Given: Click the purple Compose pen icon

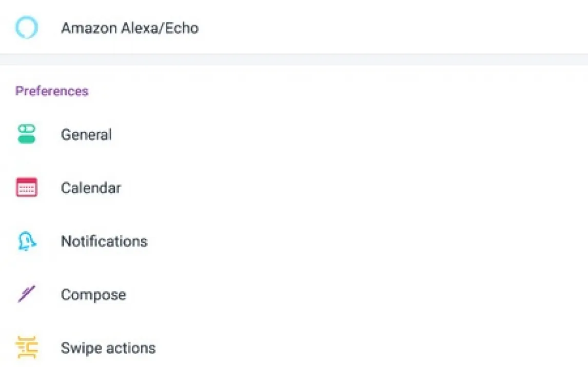Looking at the screenshot, I should click(26, 294).
